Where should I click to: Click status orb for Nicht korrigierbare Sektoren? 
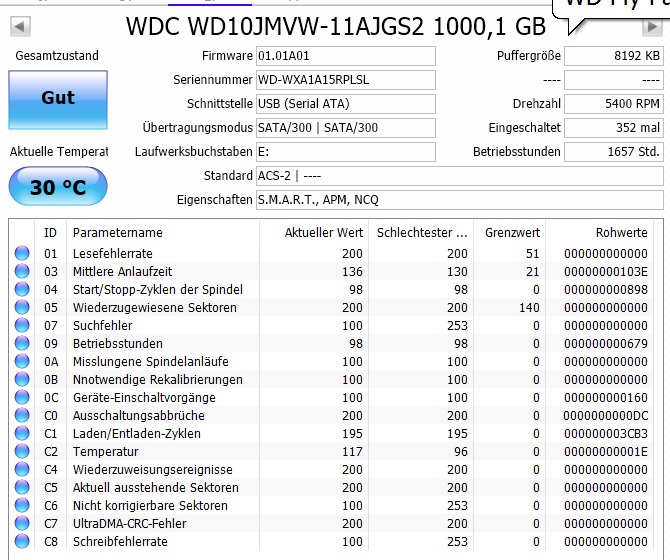22,505
